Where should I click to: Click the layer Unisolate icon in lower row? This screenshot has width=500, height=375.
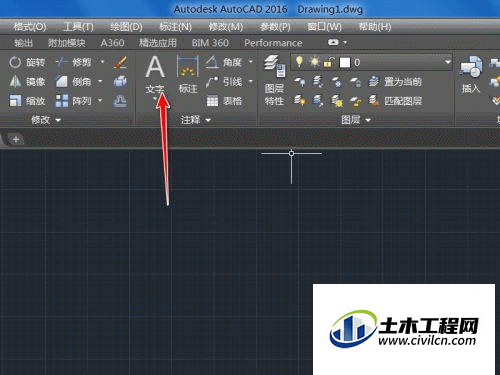(x=318, y=101)
